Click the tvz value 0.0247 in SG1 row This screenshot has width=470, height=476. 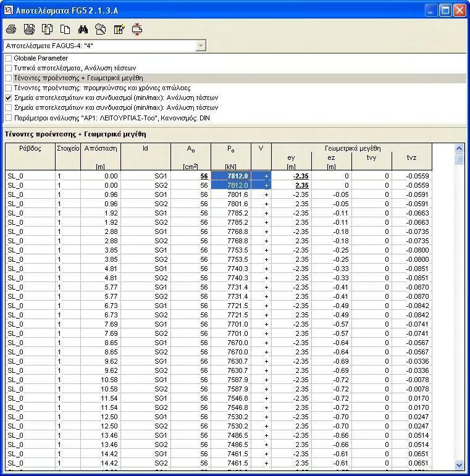coord(418,417)
